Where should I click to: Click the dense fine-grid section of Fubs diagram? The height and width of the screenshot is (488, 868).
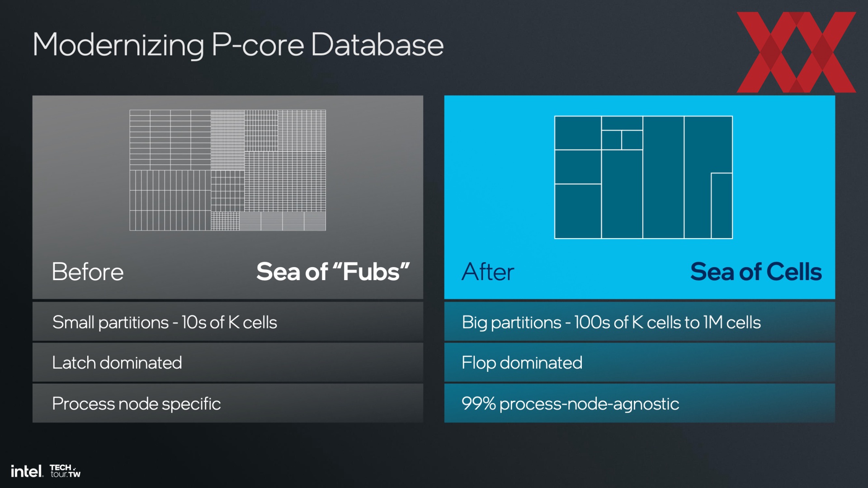(x=285, y=182)
